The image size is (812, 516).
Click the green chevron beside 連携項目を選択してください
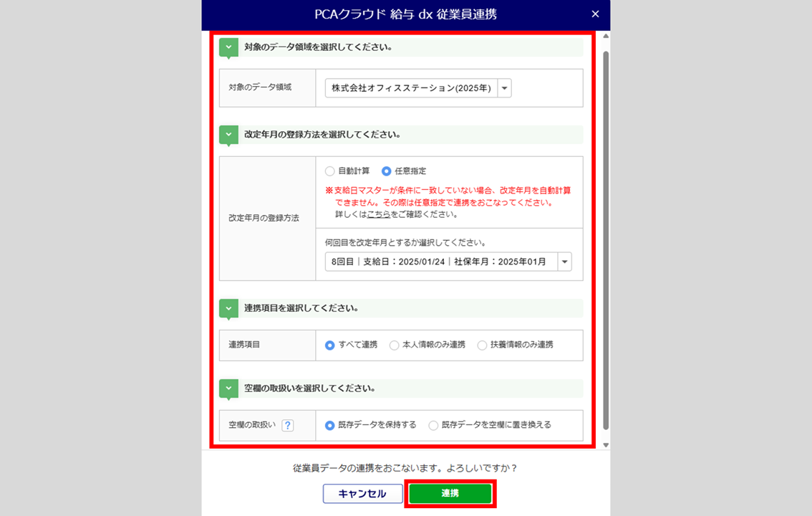(x=228, y=309)
